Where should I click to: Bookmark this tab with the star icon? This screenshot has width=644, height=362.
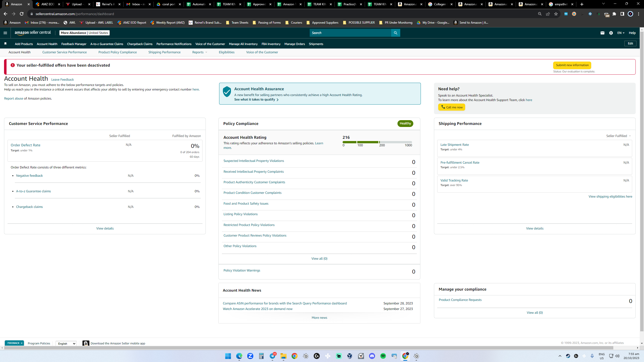556,14
